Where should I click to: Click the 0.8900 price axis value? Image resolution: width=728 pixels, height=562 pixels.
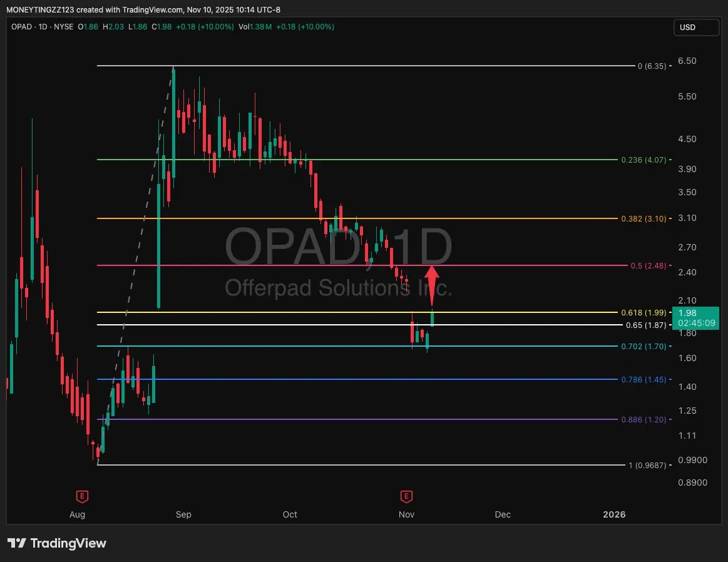click(692, 483)
